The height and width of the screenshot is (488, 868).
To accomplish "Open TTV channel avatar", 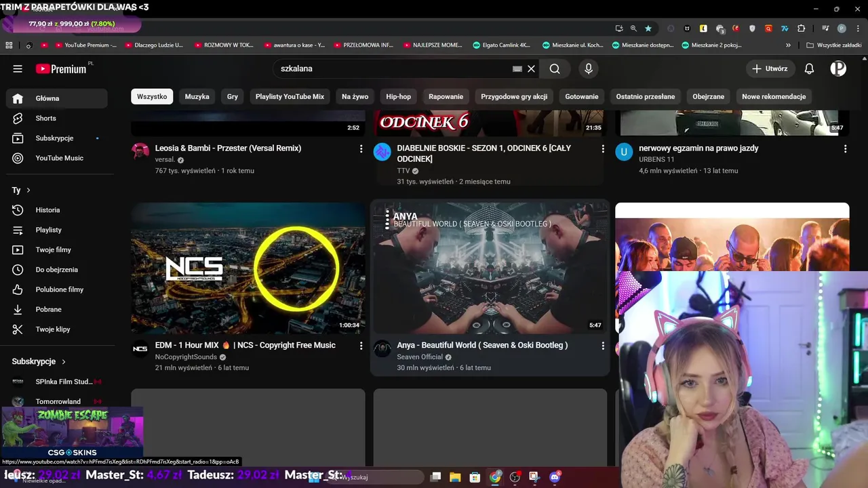I will [382, 151].
